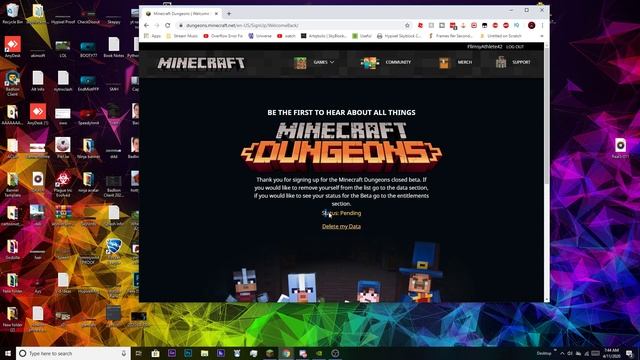
Task: Click the microphone icon in search box
Action: click(124, 353)
